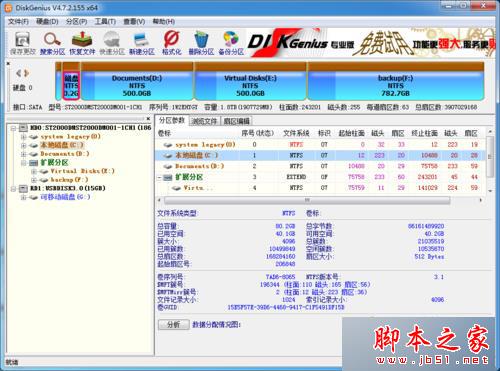Click the Delete Partition trash icon
Viewport: 500px width, 371px height.
(x=201, y=43)
